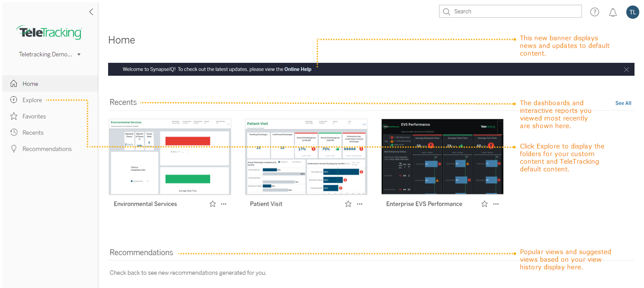The height and width of the screenshot is (288, 644).
Task: Click the Recommendations section heading
Action: [141, 252]
